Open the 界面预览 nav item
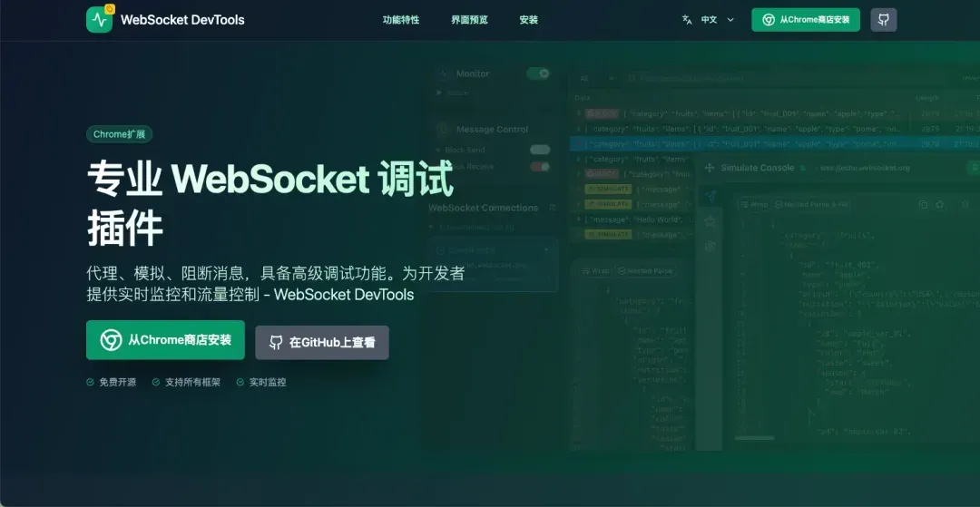The width and height of the screenshot is (980, 507). pyautogui.click(x=469, y=20)
